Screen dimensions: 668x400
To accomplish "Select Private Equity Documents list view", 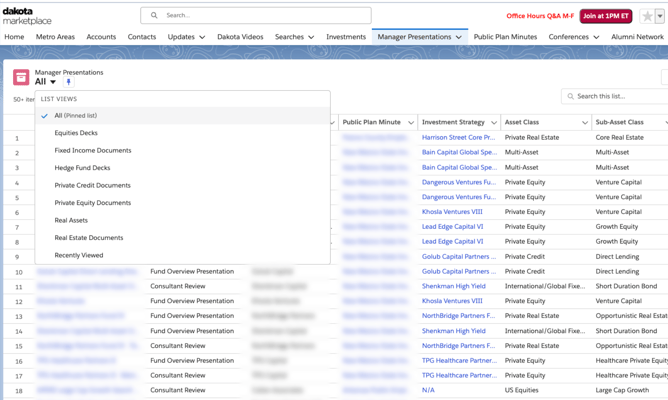I will coord(182,203).
